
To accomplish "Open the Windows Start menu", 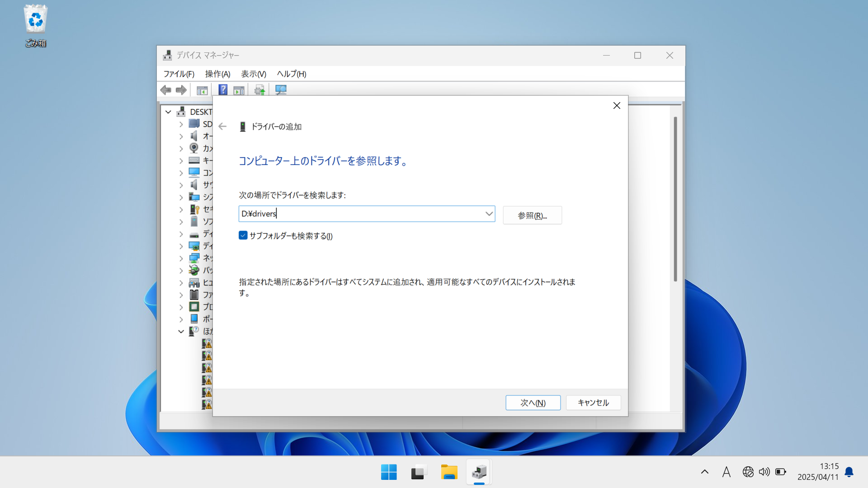I will click(389, 472).
